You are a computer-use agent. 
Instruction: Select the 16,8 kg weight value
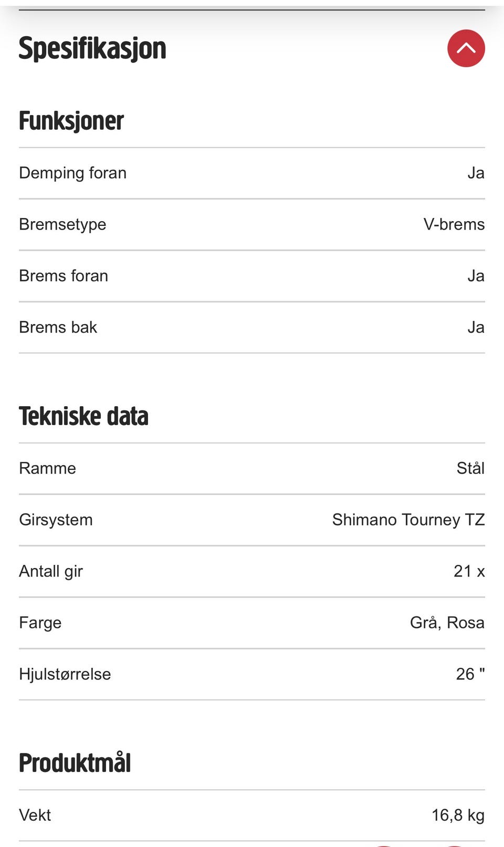[x=458, y=815]
